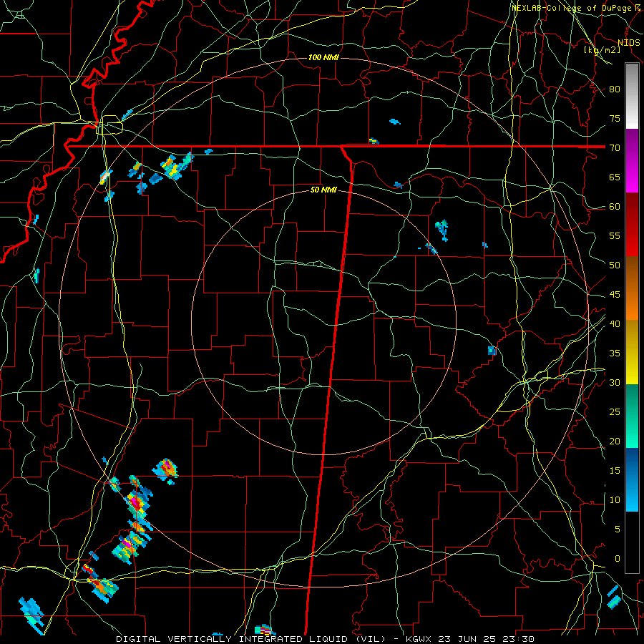
Task: Select the blue-cyan segment of the color scale
Action: click(x=632, y=479)
